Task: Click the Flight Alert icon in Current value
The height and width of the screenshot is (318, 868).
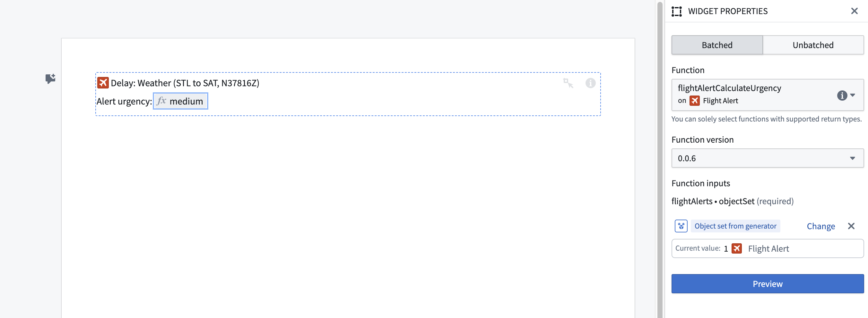Action: (737, 249)
